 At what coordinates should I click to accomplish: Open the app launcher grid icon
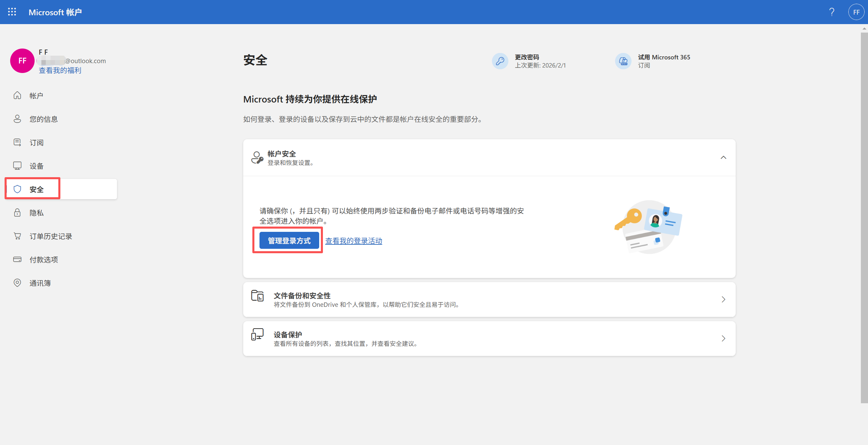[12, 12]
